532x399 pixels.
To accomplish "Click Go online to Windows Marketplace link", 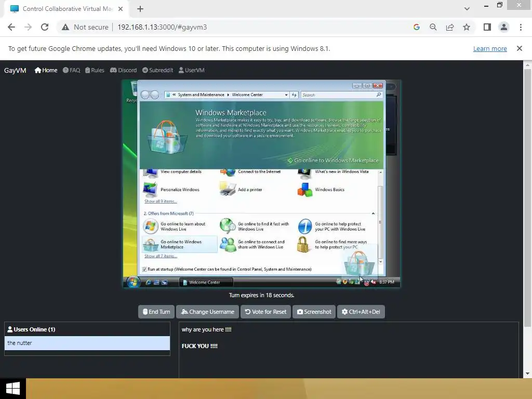I will click(333, 161).
